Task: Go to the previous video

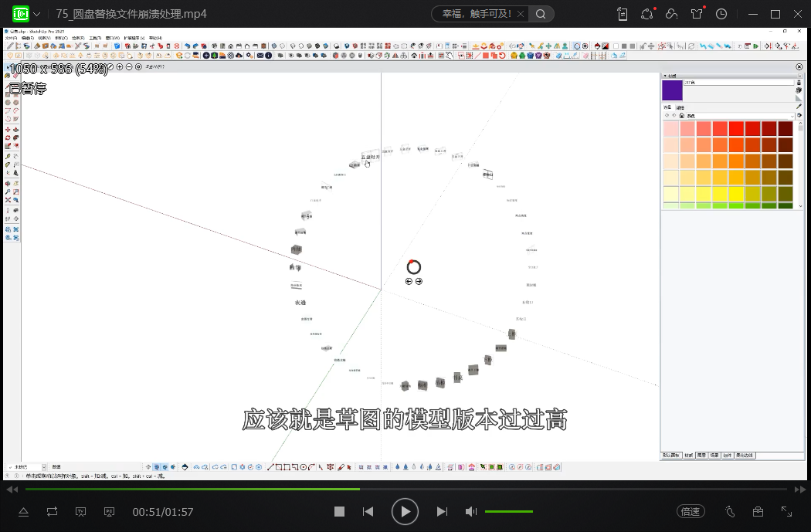Action: (x=368, y=511)
